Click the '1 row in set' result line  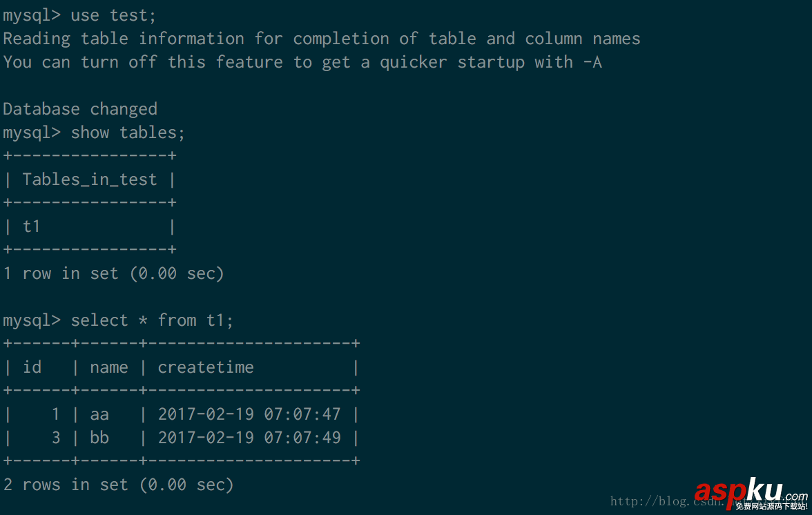113,273
